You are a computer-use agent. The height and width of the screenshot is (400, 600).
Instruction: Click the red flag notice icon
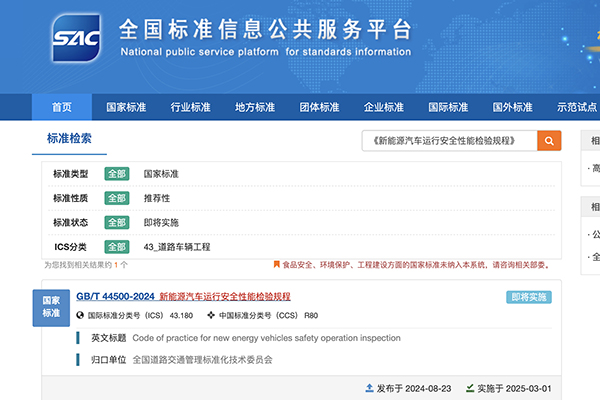point(276,265)
